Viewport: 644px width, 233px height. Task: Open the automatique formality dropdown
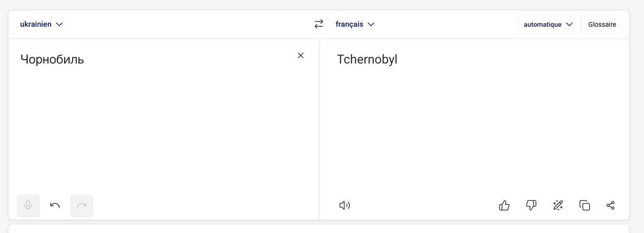(x=549, y=24)
